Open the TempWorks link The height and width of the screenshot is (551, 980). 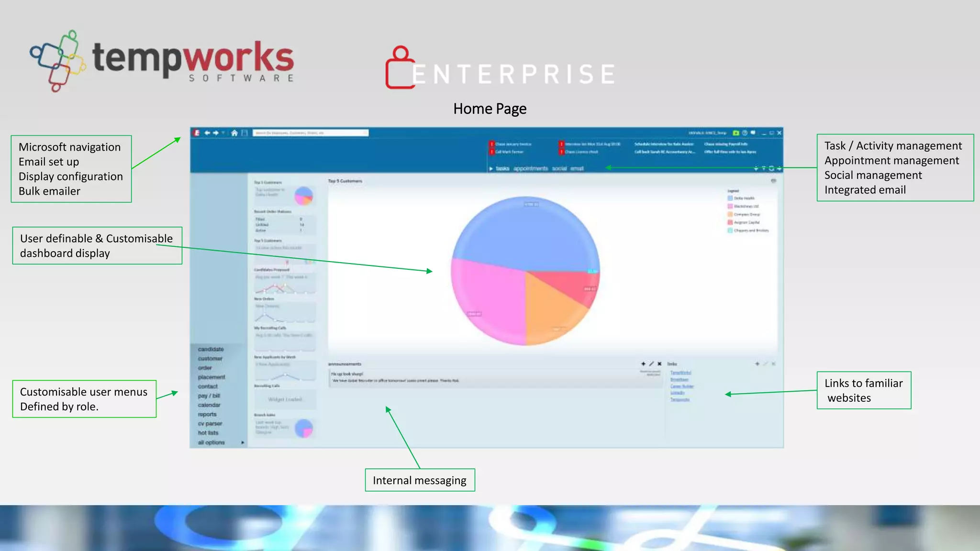coord(680,373)
